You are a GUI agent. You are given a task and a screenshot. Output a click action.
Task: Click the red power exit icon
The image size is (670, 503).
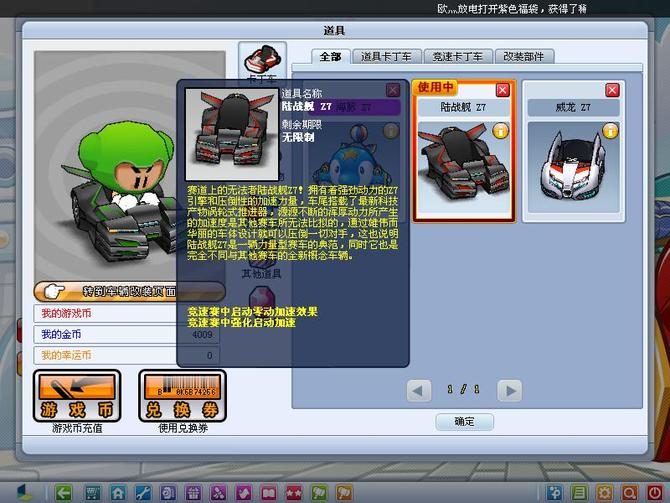(x=655, y=493)
